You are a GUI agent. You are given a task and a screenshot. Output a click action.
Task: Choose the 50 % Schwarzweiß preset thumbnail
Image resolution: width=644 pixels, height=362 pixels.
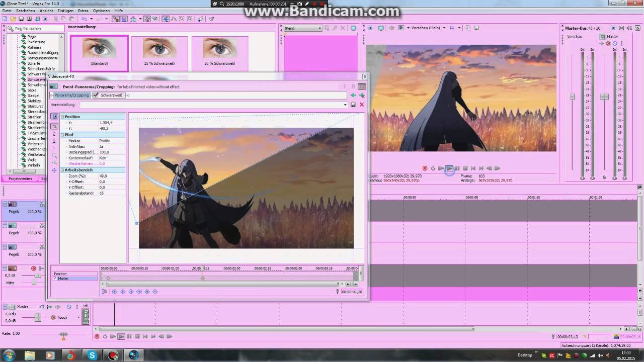point(220,53)
